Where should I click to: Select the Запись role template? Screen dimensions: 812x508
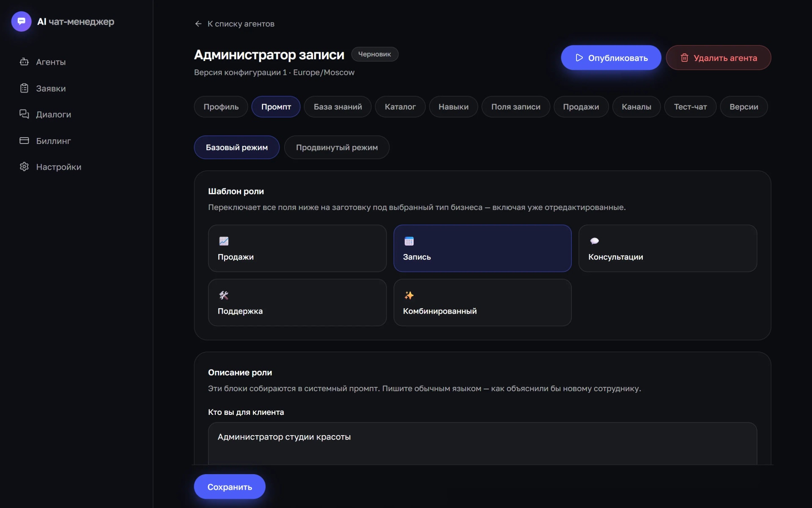pyautogui.click(x=483, y=248)
